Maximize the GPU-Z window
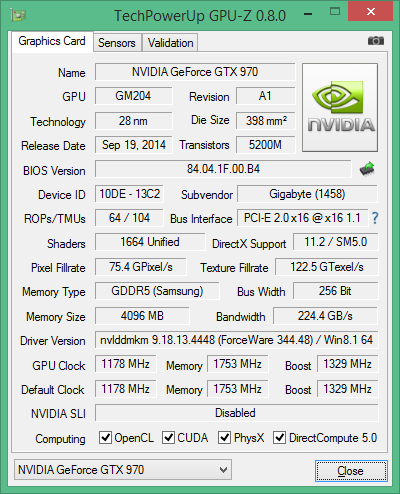 pyautogui.click(x=335, y=12)
